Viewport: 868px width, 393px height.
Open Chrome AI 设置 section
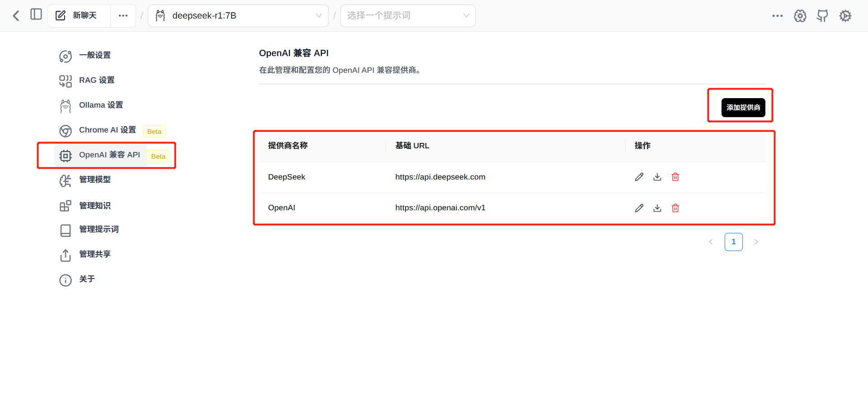click(x=108, y=130)
